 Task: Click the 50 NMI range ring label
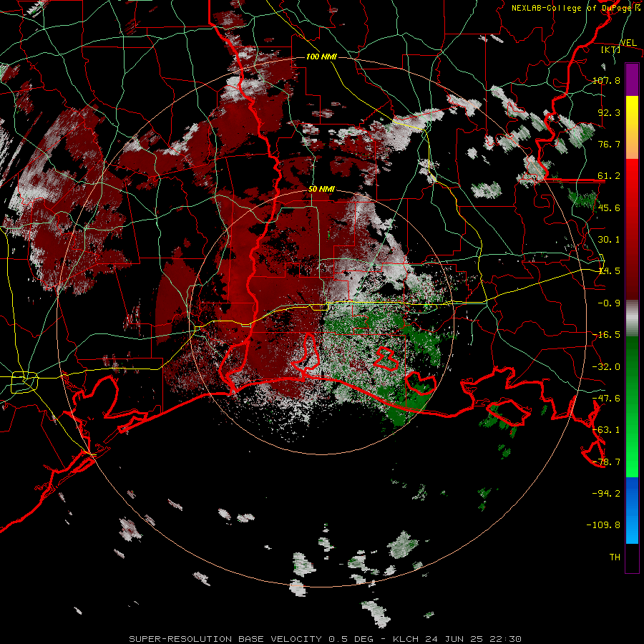321,189
